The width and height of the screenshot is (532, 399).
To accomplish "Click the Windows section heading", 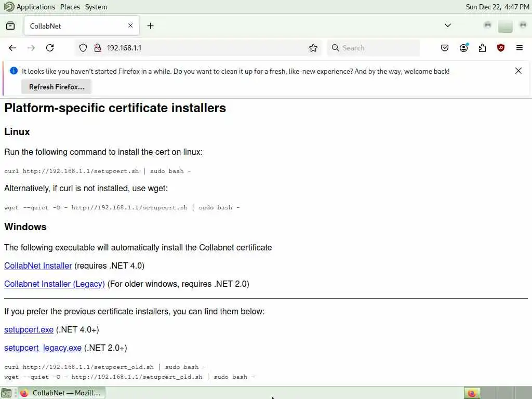I will [x=25, y=227].
